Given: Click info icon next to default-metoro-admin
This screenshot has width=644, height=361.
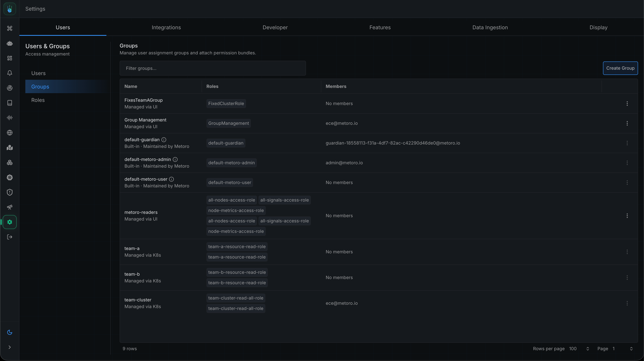Looking at the screenshot, I should pos(175,159).
